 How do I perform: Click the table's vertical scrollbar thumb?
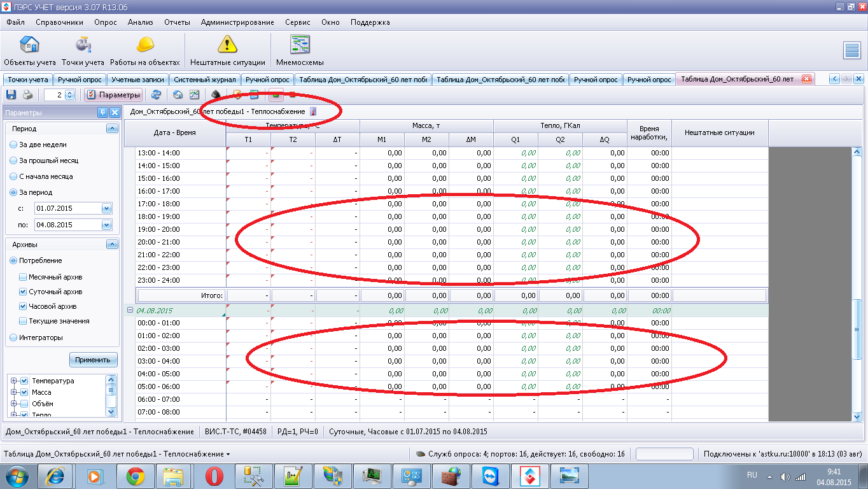(x=857, y=329)
